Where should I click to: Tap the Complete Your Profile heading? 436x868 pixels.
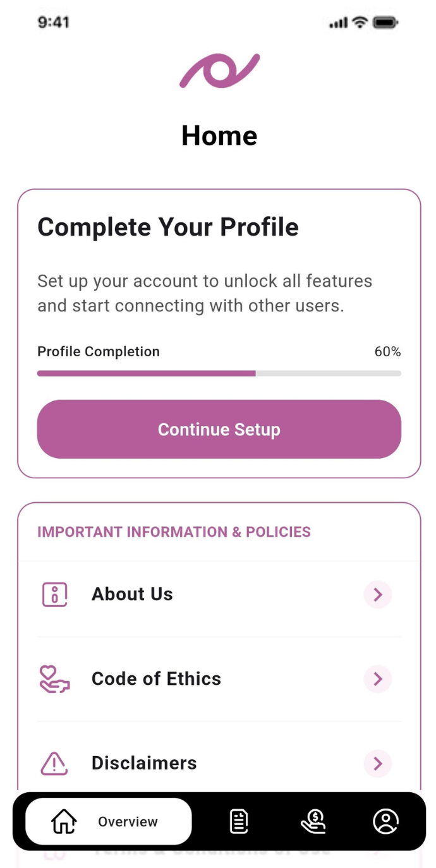(167, 227)
